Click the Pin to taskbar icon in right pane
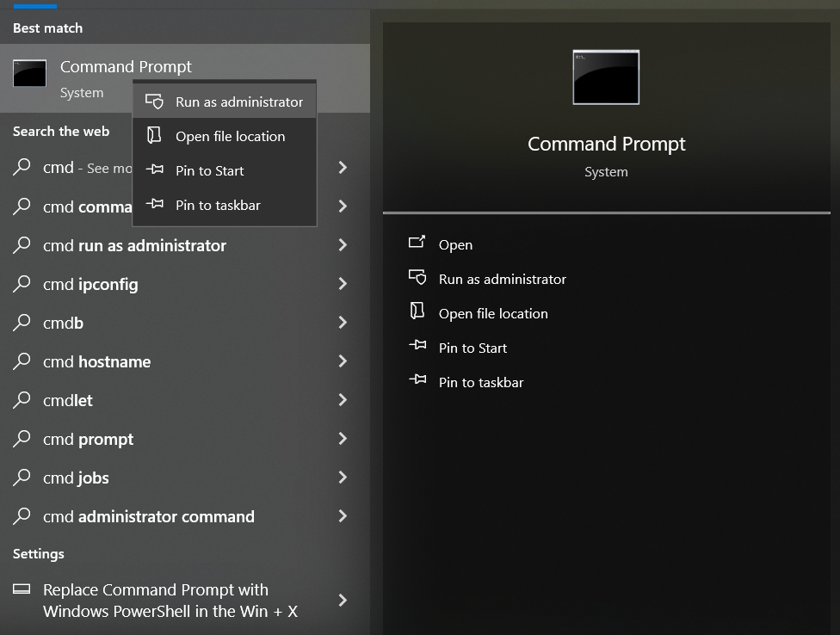 (x=417, y=380)
